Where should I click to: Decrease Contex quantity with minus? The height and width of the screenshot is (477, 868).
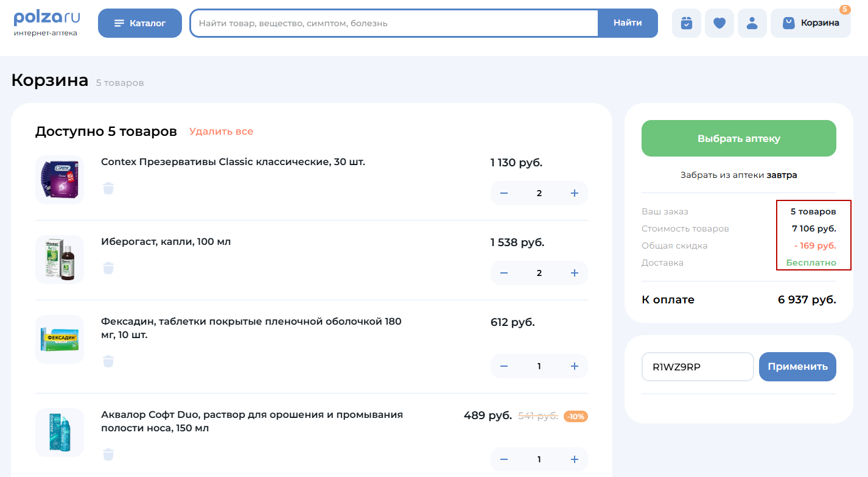(504, 193)
